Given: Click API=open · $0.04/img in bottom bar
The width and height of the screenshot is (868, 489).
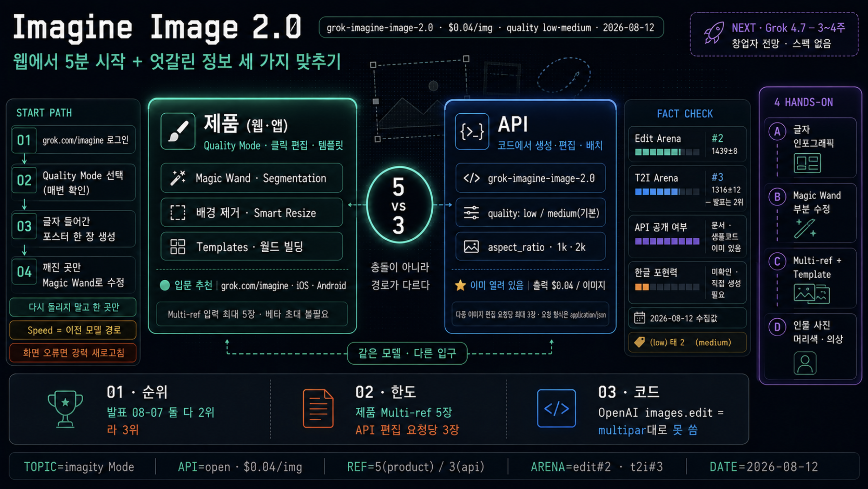Looking at the screenshot, I should pyautogui.click(x=240, y=467).
